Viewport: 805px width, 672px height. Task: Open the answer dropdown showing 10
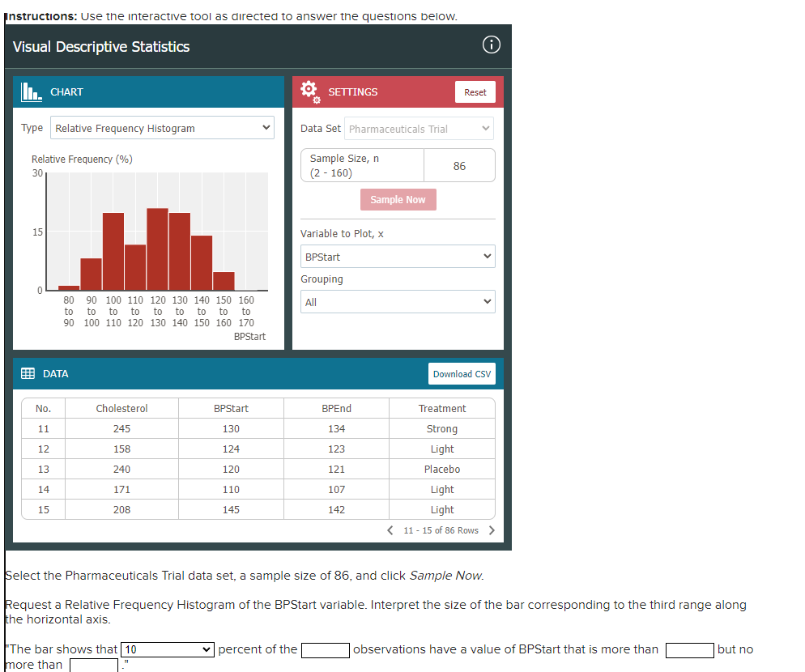pyautogui.click(x=167, y=649)
